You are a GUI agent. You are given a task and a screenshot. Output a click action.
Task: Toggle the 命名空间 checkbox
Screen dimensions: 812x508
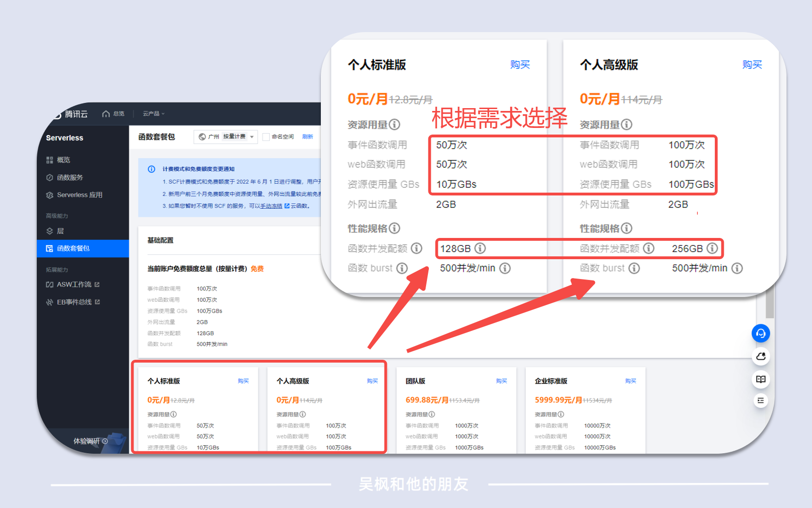coord(266,137)
